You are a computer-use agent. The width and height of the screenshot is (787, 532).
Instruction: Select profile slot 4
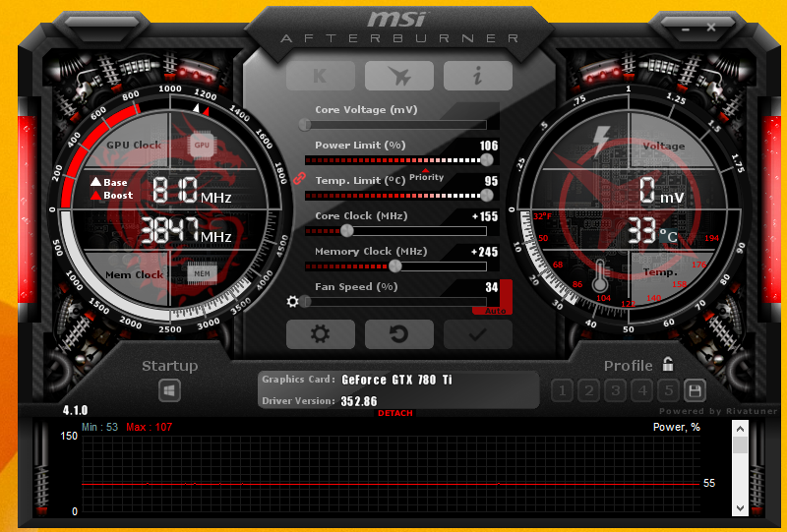tap(642, 390)
